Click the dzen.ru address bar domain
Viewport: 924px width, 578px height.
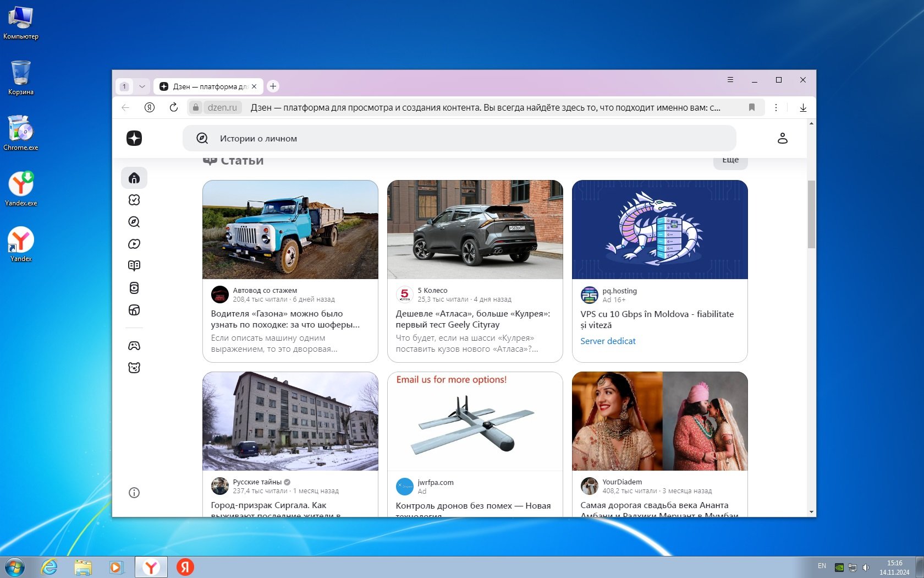tap(222, 108)
